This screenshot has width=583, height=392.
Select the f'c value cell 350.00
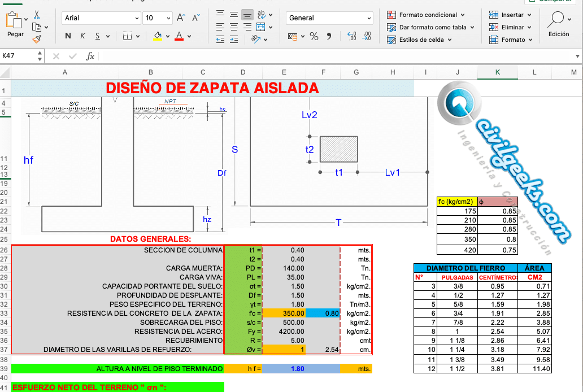pos(284,313)
